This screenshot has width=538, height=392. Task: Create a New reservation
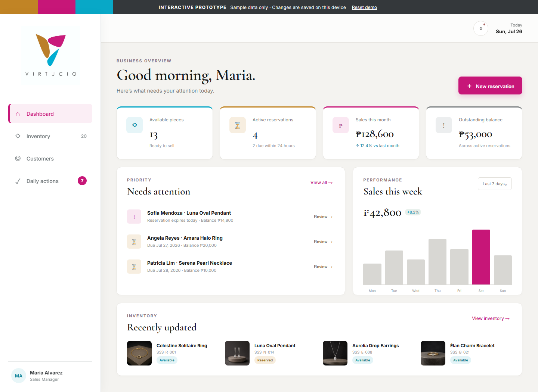tap(490, 85)
